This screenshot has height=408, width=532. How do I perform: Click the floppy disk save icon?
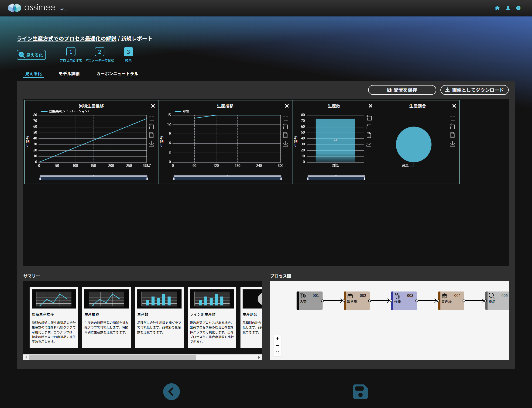pyautogui.click(x=360, y=391)
